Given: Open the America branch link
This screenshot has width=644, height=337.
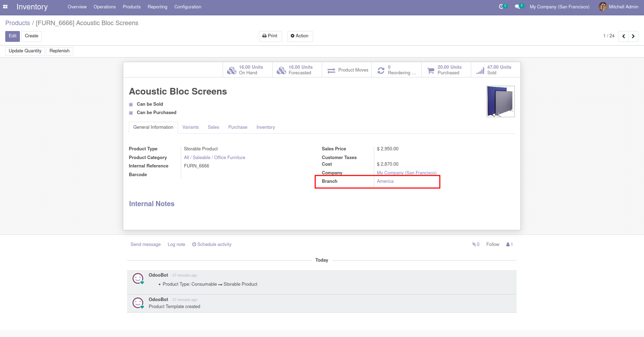Looking at the screenshot, I should tap(385, 181).
